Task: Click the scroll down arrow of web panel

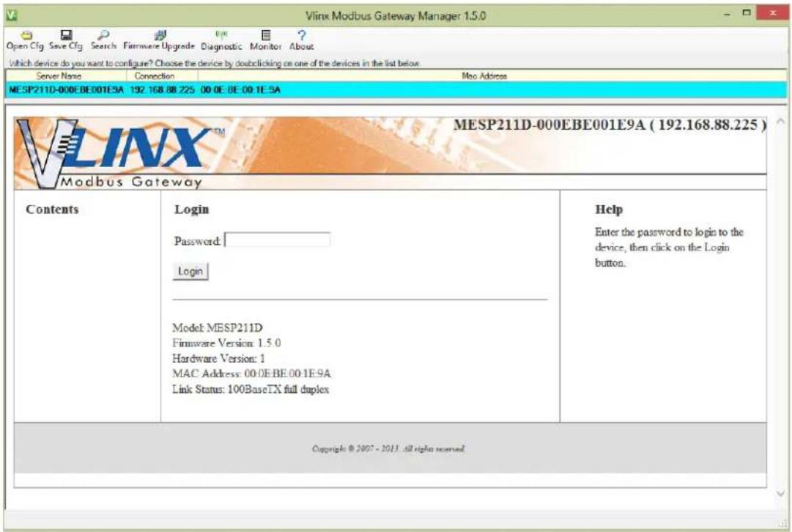Action: pyautogui.click(x=780, y=494)
